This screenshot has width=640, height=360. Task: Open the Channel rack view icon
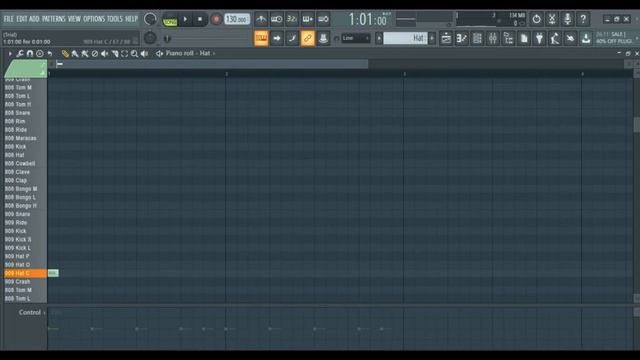tap(477, 38)
